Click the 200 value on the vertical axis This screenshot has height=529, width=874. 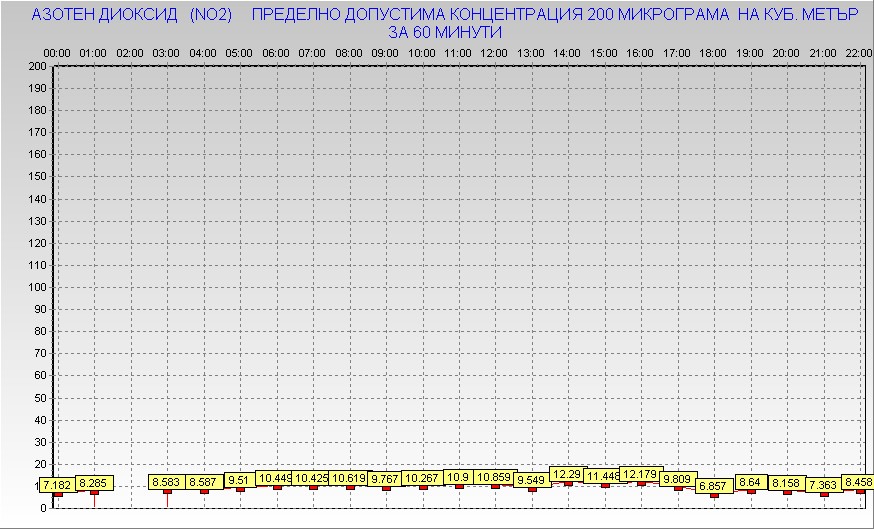(37, 66)
